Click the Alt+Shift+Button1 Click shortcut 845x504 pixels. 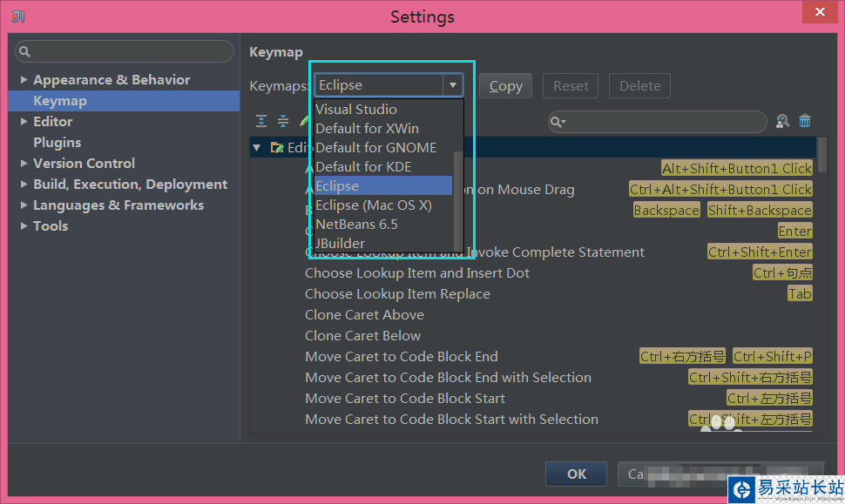[x=737, y=169]
